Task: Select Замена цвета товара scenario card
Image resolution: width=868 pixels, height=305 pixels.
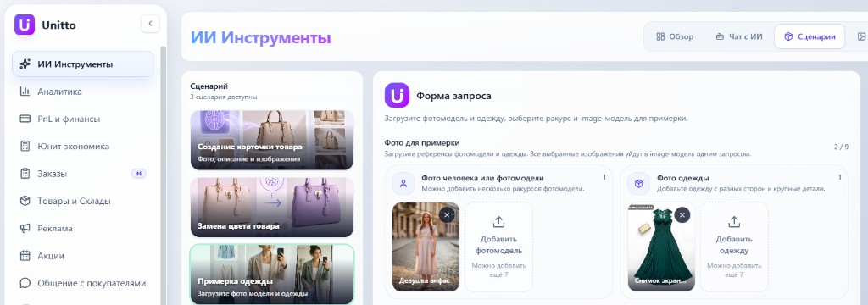Action: 271,207
